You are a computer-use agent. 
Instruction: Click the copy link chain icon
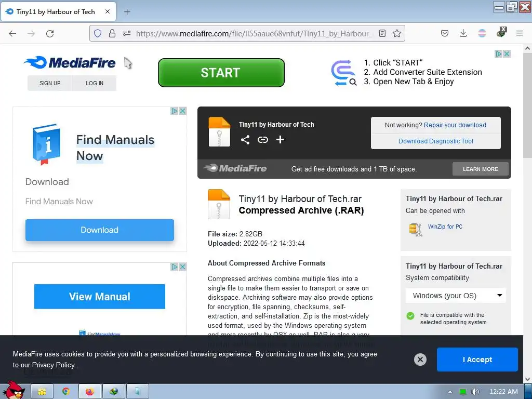(x=263, y=139)
